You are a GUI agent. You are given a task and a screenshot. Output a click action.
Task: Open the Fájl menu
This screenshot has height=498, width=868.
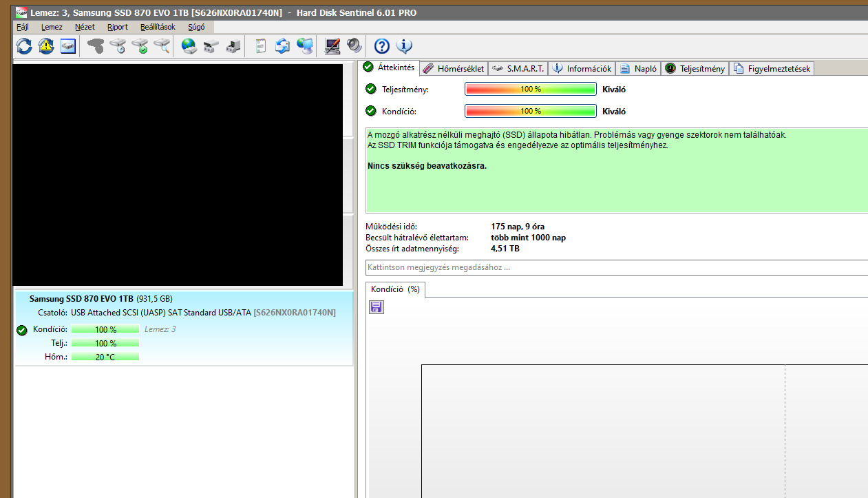point(23,27)
